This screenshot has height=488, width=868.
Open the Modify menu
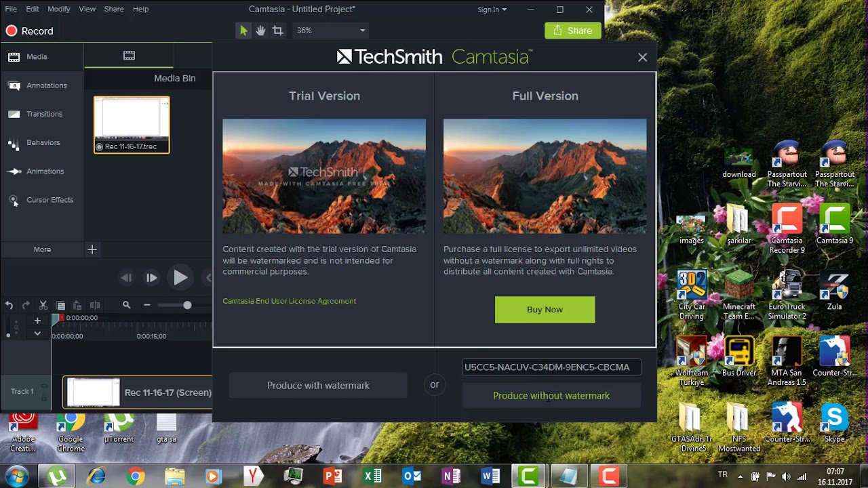pos(59,9)
